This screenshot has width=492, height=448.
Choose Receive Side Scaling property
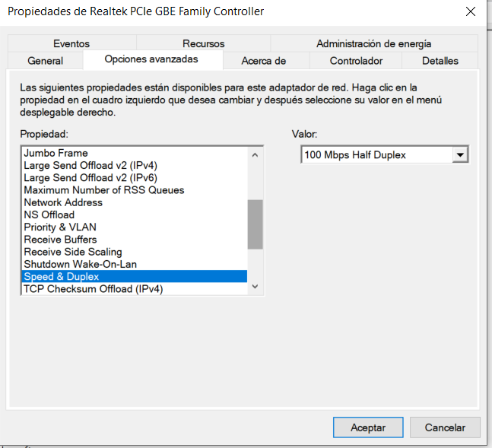click(135, 252)
